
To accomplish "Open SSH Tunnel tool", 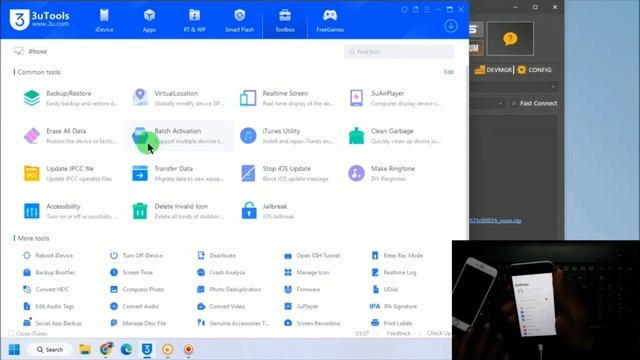I will point(312,256).
